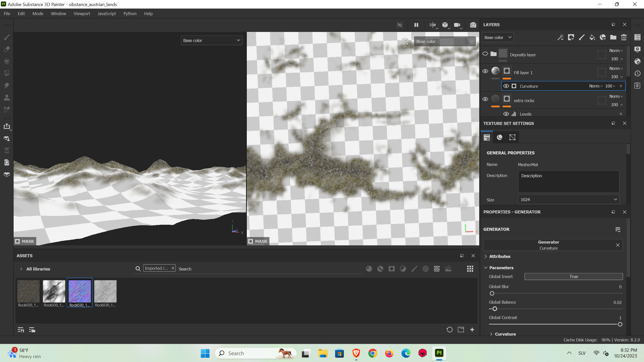Add a smart material layer
This screenshot has height=362, width=644.
point(603,37)
